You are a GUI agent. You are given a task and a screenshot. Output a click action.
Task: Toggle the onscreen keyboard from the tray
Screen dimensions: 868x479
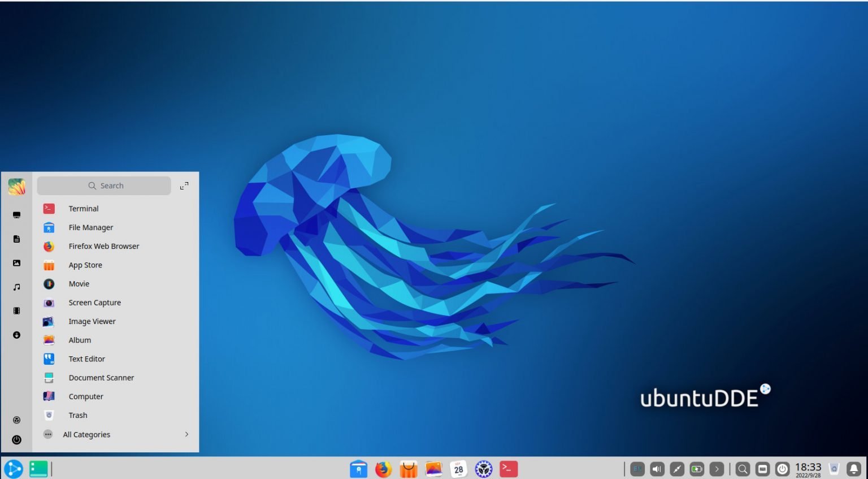pos(762,469)
